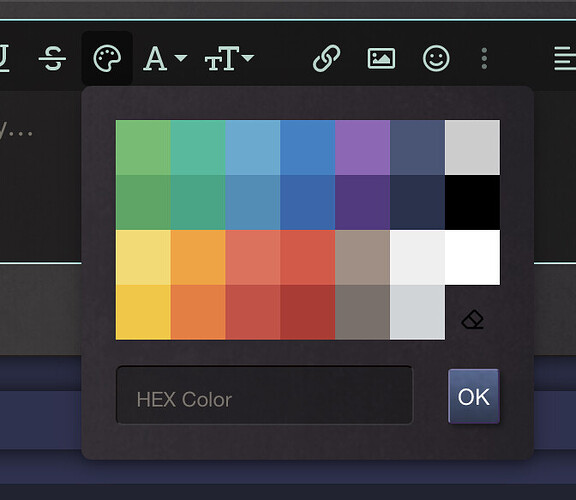The height and width of the screenshot is (500, 576).
Task: Close the color palette tool
Action: coord(107,58)
